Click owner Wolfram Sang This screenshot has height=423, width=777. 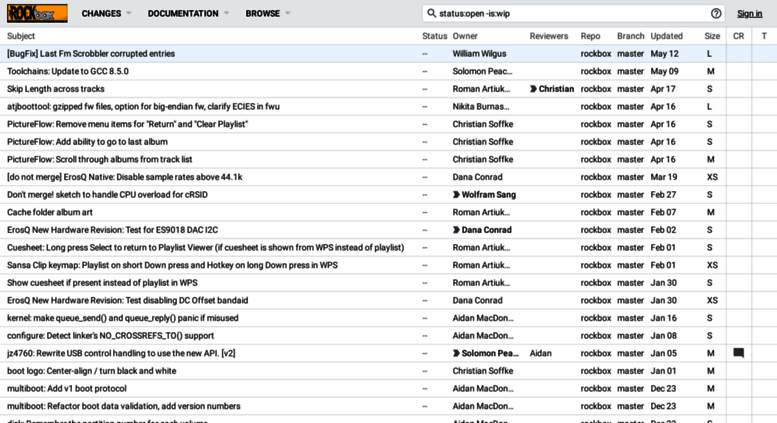coord(489,195)
